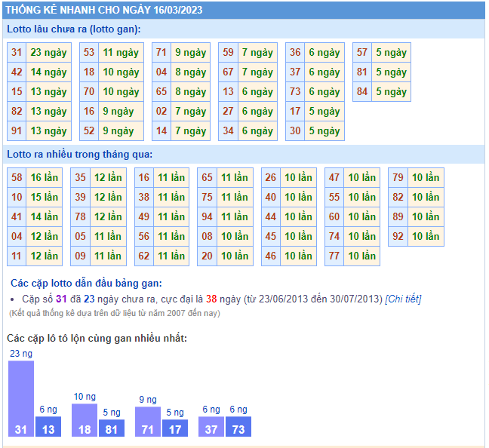Click number 84 with 5 ngày
This screenshot has height=448, width=489.
[x=362, y=92]
